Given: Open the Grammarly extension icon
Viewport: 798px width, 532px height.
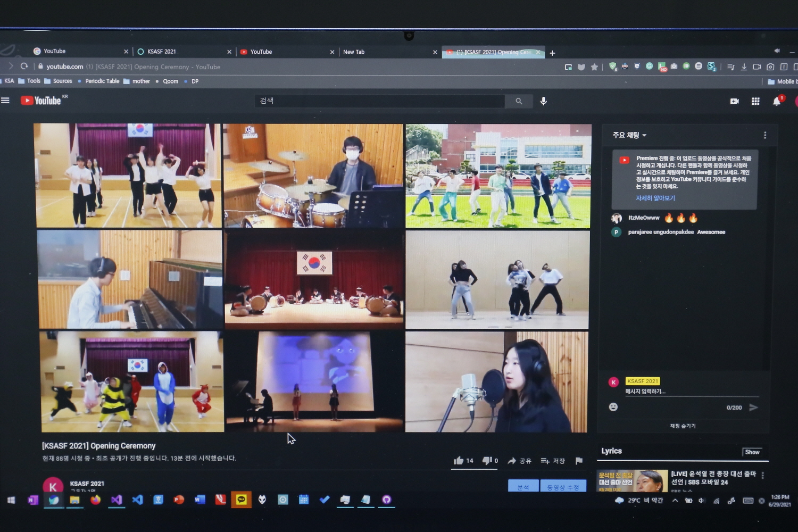Looking at the screenshot, I should [649, 66].
